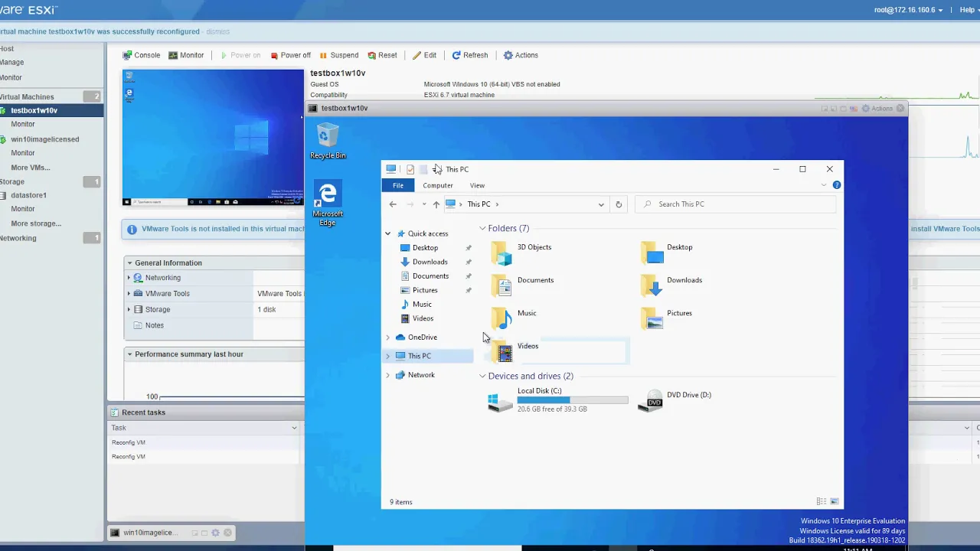Viewport: 980px width, 551px height.
Task: Click the VM console thumbnail preview
Action: pyautogui.click(x=213, y=138)
